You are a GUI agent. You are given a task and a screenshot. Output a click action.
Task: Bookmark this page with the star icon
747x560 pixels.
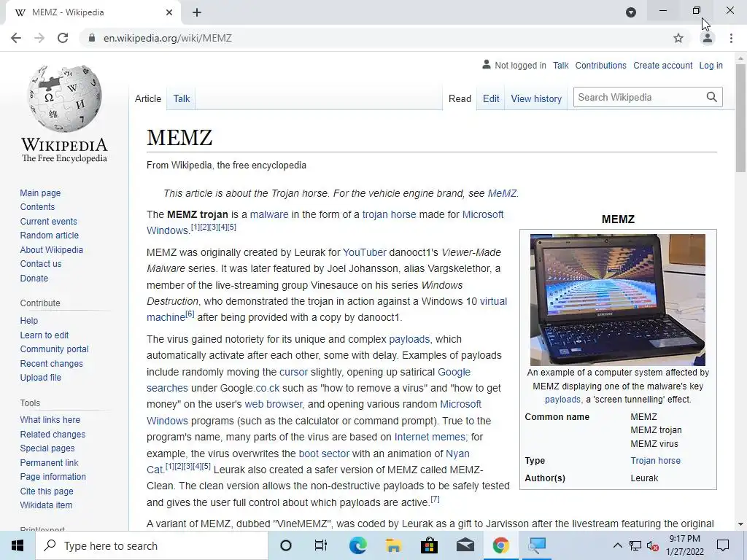pyautogui.click(x=678, y=38)
